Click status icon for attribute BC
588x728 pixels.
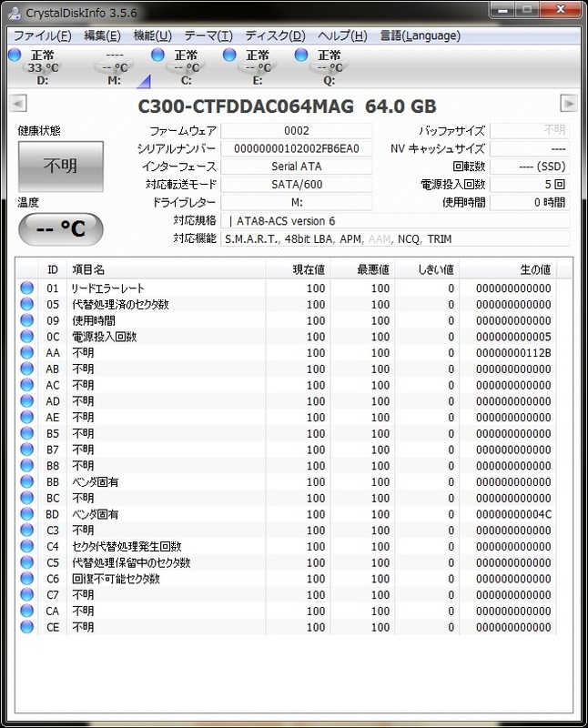(x=27, y=498)
